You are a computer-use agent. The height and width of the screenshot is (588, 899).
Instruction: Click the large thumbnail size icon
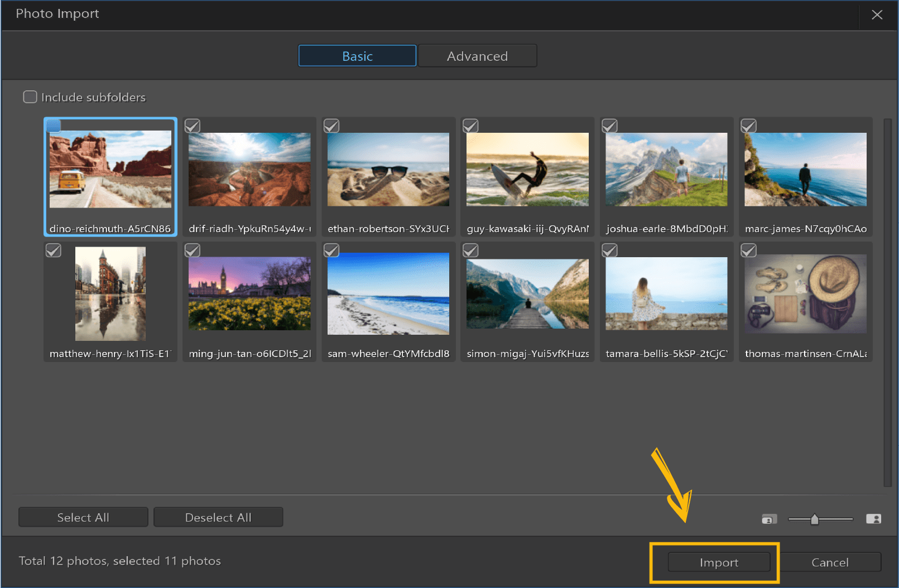(x=873, y=518)
